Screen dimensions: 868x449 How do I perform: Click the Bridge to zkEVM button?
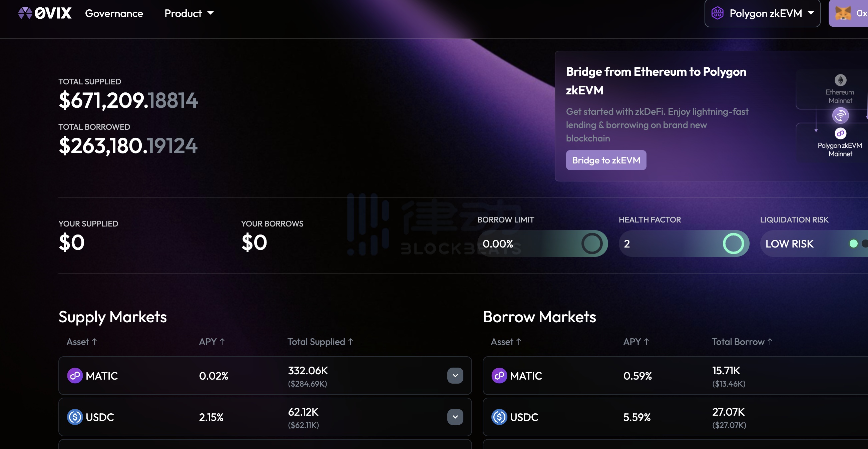pyautogui.click(x=606, y=160)
